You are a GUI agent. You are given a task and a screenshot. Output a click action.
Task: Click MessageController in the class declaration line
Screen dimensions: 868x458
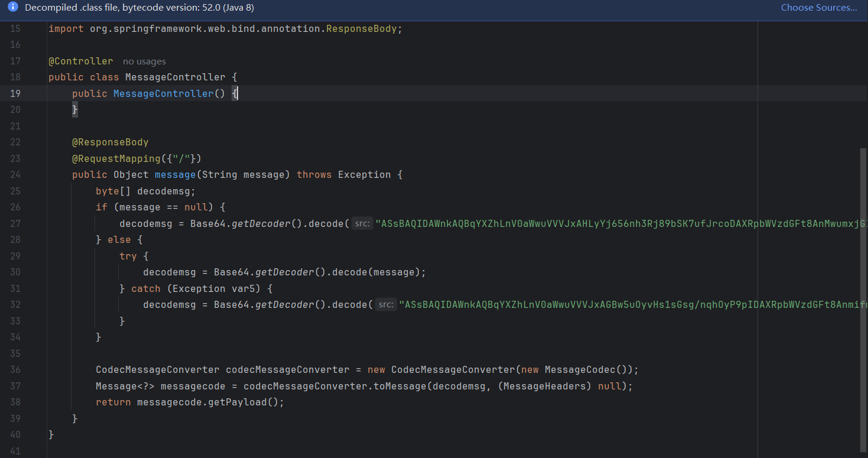coord(175,77)
